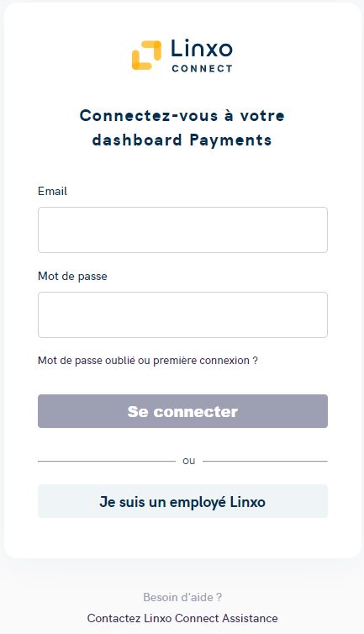Select Je suis un employé Linxo button
Viewport: 364px width, 634px height.
click(x=182, y=501)
